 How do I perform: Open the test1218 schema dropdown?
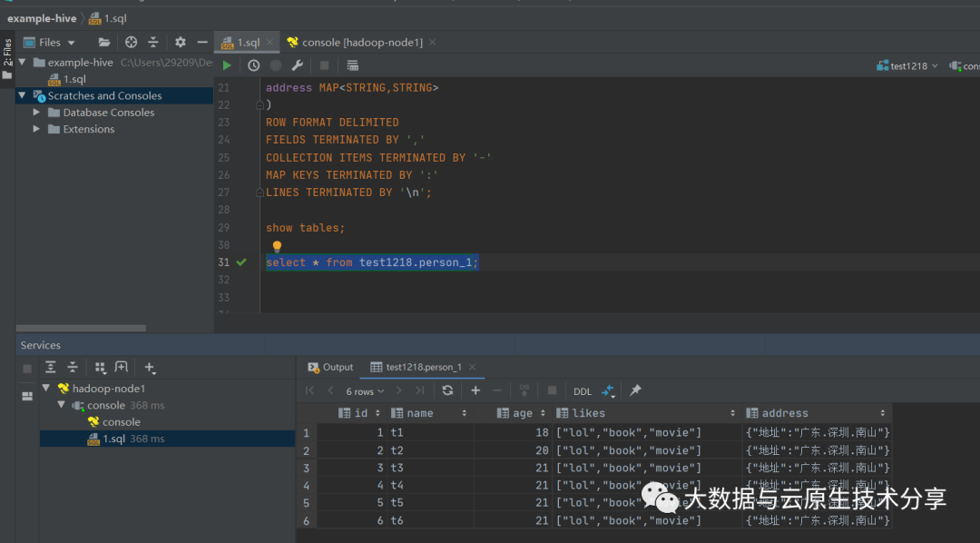click(907, 65)
